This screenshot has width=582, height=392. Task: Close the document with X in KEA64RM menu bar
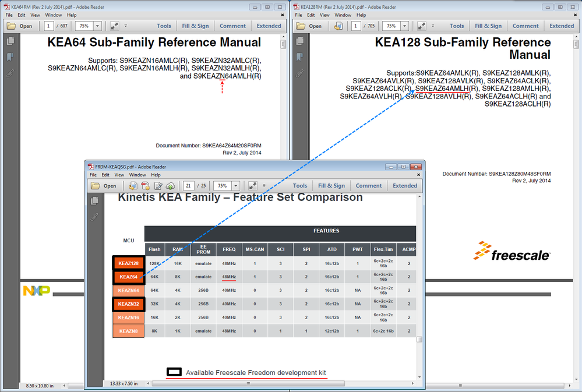(283, 15)
